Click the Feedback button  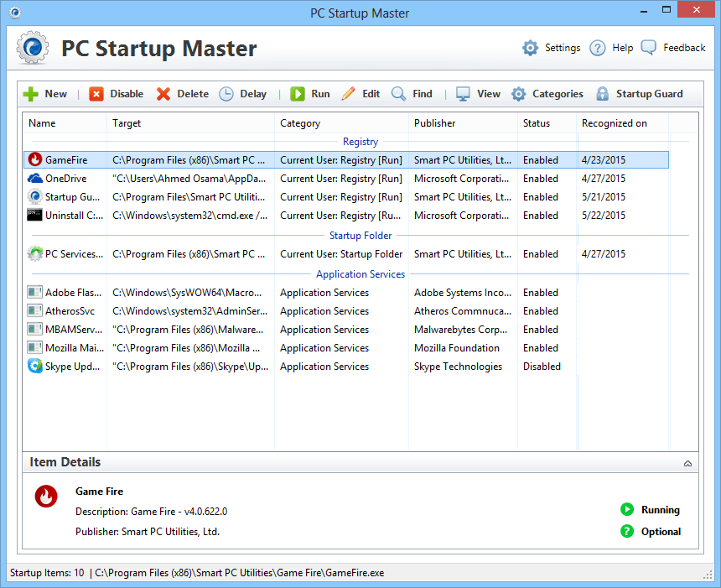coord(672,48)
